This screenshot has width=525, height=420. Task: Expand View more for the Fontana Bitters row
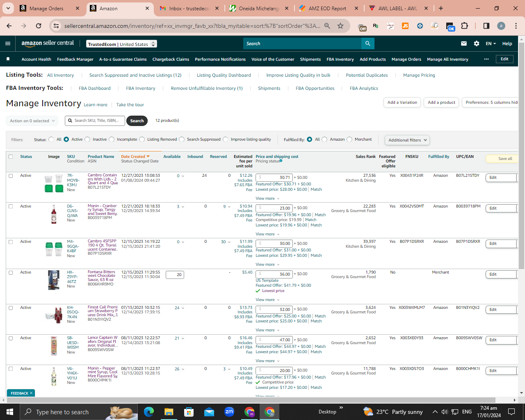click(267, 300)
